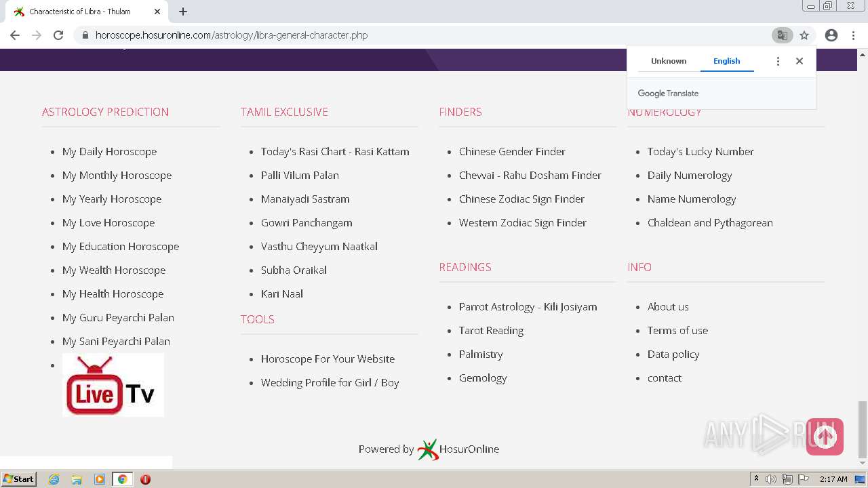Open Palmistry link
Image resolution: width=868 pixels, height=488 pixels.
coord(481,354)
